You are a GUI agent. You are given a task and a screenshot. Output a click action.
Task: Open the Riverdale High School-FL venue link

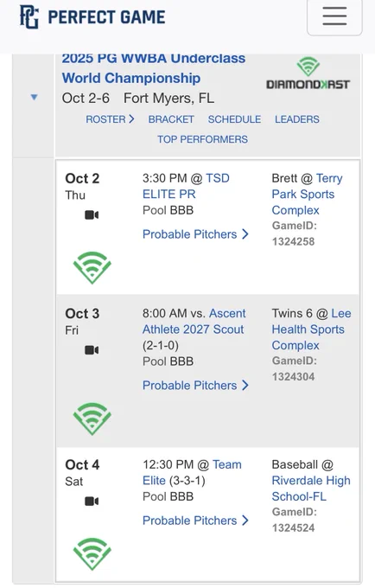[311, 489]
